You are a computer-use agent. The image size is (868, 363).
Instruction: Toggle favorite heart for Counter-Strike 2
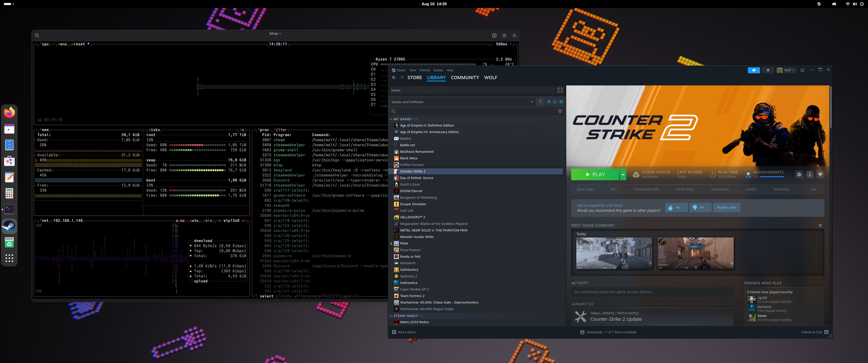pos(820,174)
